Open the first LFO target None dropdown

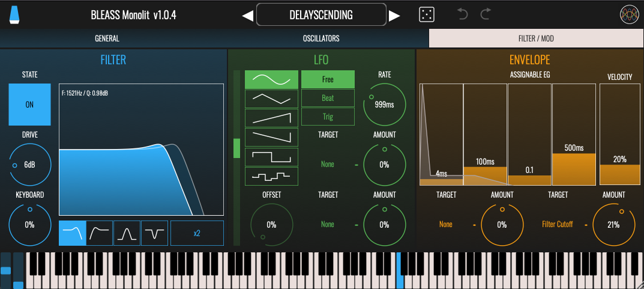pos(328,164)
